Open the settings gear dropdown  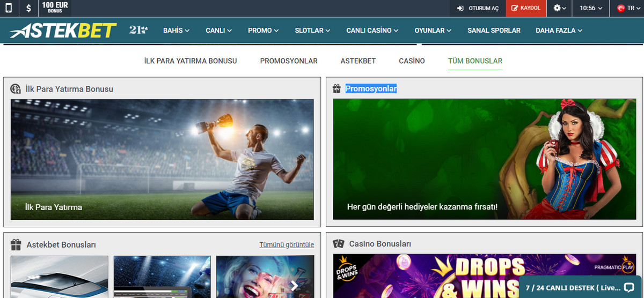click(560, 8)
